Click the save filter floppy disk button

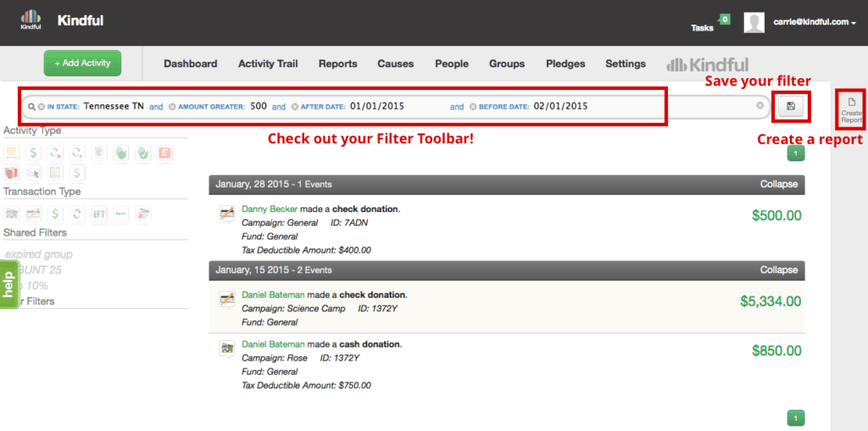tap(791, 106)
